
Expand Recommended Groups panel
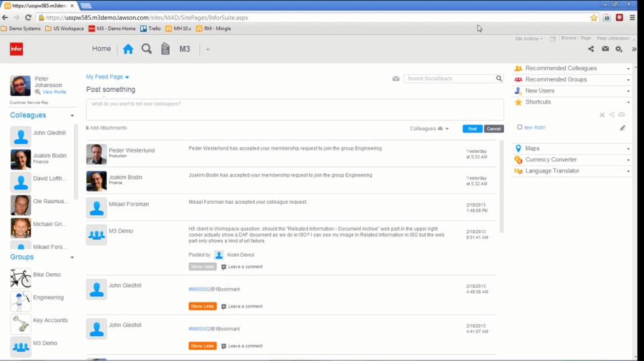(572, 79)
